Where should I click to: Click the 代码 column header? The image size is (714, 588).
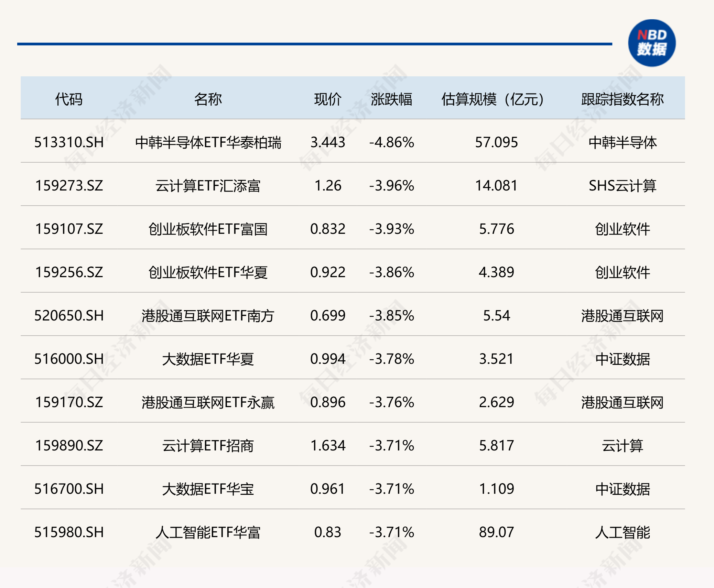(69, 99)
